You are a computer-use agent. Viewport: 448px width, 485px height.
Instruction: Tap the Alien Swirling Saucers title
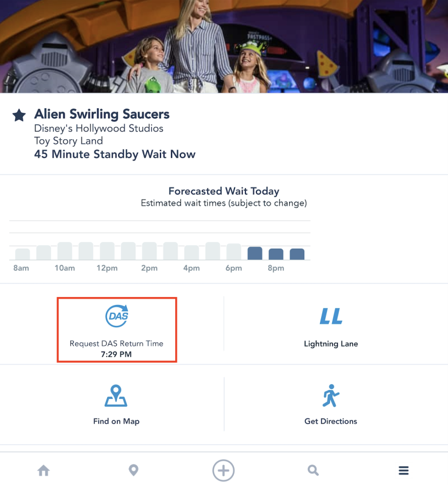[102, 114]
